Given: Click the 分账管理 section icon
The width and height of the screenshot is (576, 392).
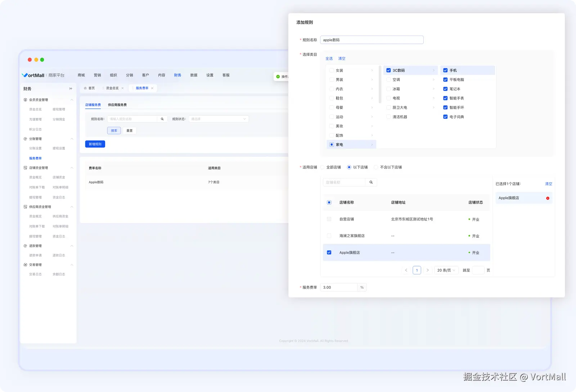Looking at the screenshot, I should (x=25, y=139).
